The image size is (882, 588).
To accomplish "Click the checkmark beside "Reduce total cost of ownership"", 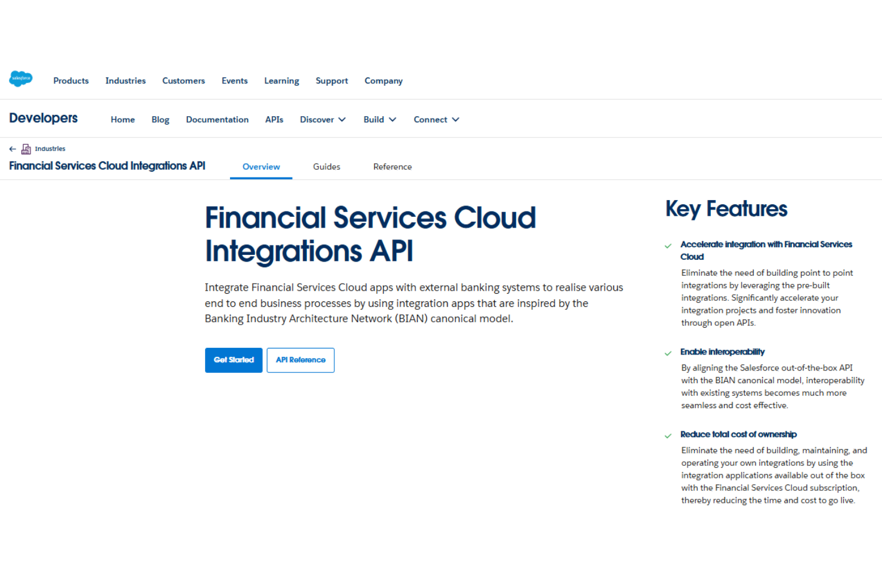I will [x=667, y=435].
